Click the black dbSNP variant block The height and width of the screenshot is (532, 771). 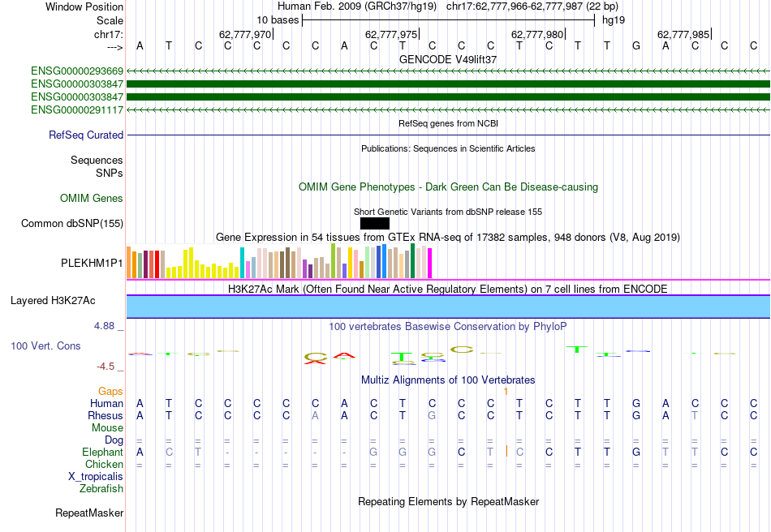[375, 224]
